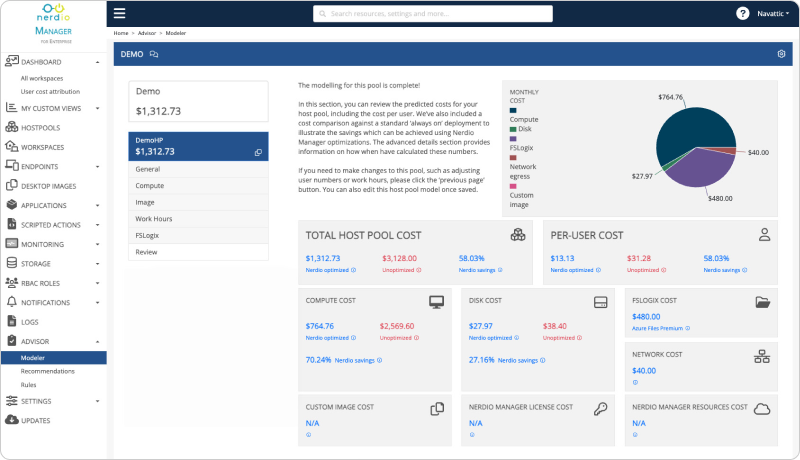Select the General modeler step
Screen dimensions: 800x460
[198, 169]
